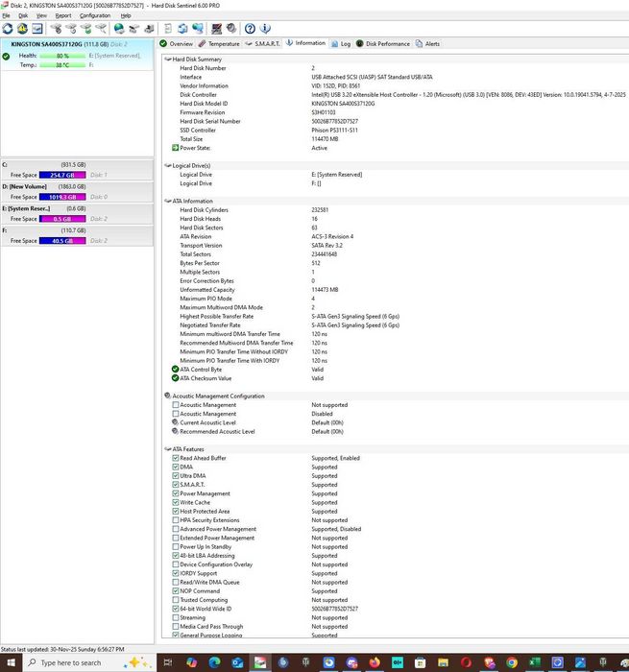Open the Log tab
The height and width of the screenshot is (672, 629).
coord(341,44)
